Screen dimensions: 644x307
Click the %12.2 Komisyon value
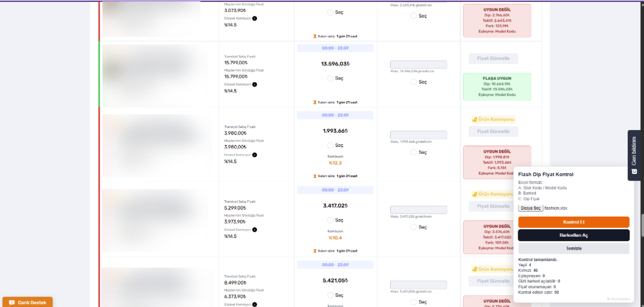click(335, 163)
